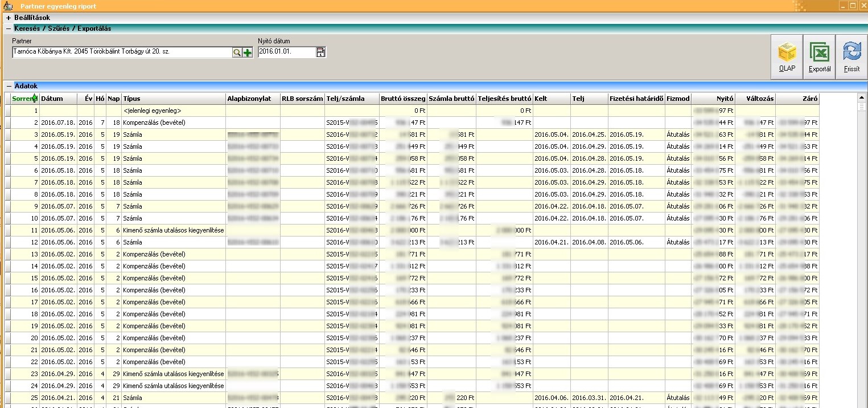This screenshot has height=408, width=868.
Task: Expand the Beállítások section
Action: [9, 18]
